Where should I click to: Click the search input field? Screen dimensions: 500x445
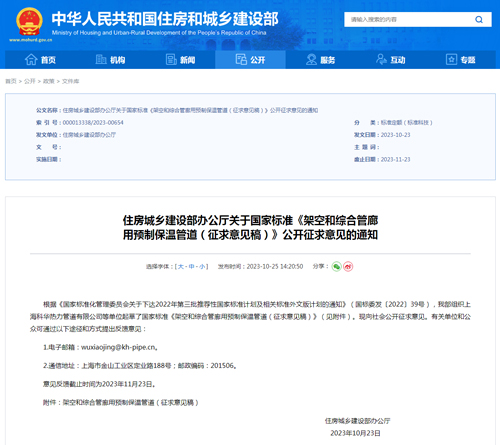(409, 20)
